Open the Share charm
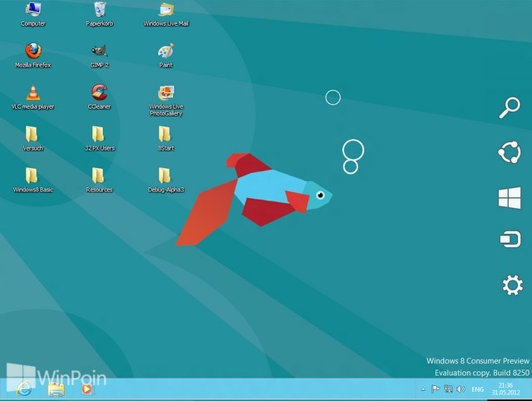The height and width of the screenshot is (401, 532). coord(510,152)
